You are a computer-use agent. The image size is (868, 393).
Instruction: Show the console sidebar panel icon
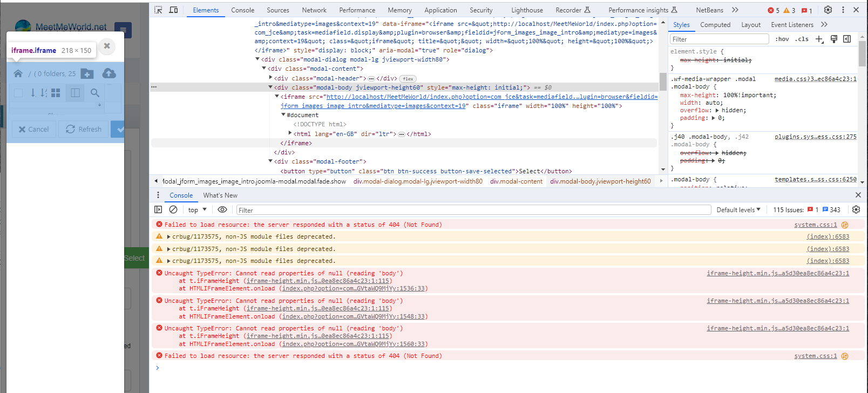[158, 209]
